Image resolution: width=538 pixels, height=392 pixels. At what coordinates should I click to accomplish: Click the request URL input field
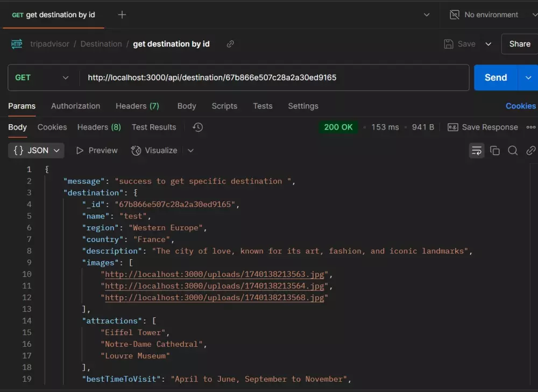tap(274, 77)
